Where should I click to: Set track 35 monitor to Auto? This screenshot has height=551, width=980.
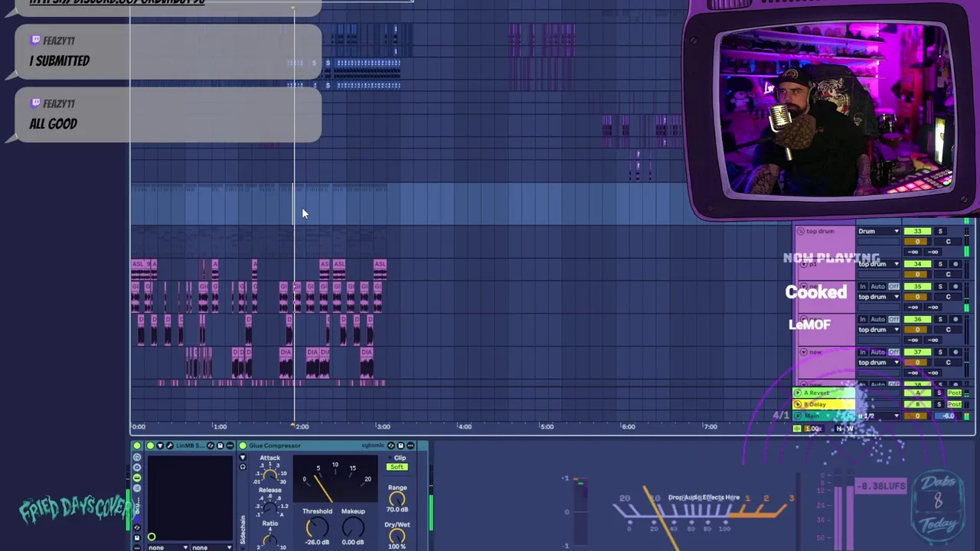(x=878, y=286)
